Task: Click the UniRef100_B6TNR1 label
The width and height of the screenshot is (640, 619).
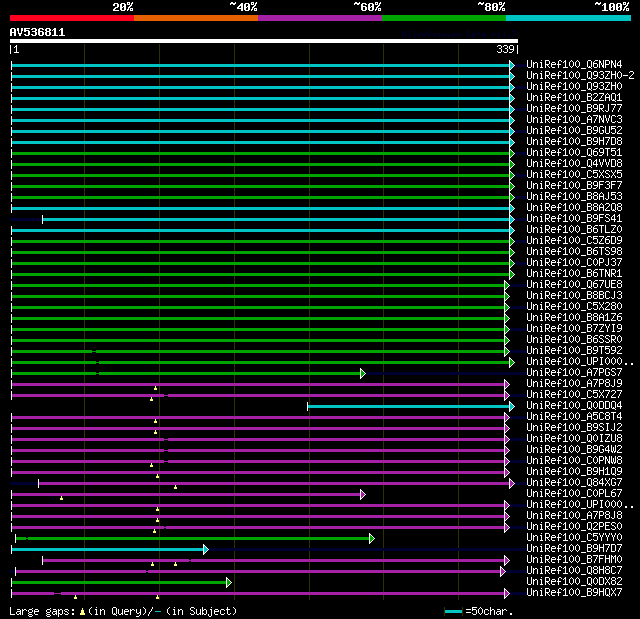Action: click(x=574, y=274)
